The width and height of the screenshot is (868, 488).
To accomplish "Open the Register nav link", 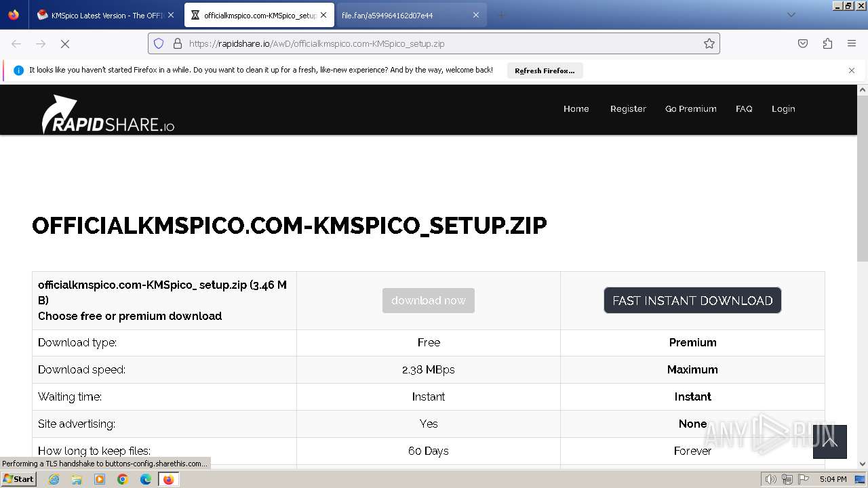I will (x=628, y=108).
